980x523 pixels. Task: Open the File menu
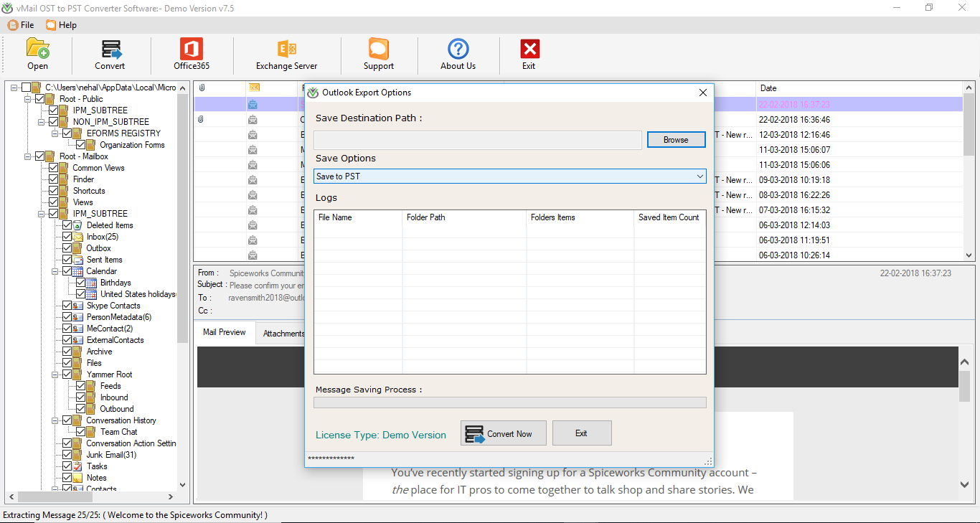[21, 25]
